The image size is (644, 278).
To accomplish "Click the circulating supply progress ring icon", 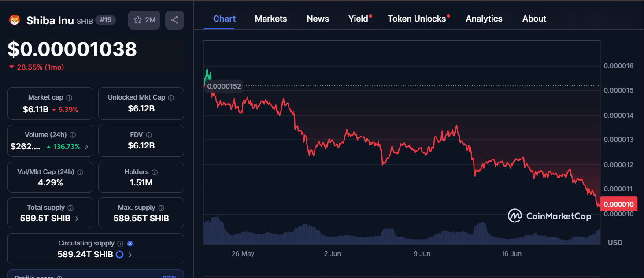I will coord(119,254).
